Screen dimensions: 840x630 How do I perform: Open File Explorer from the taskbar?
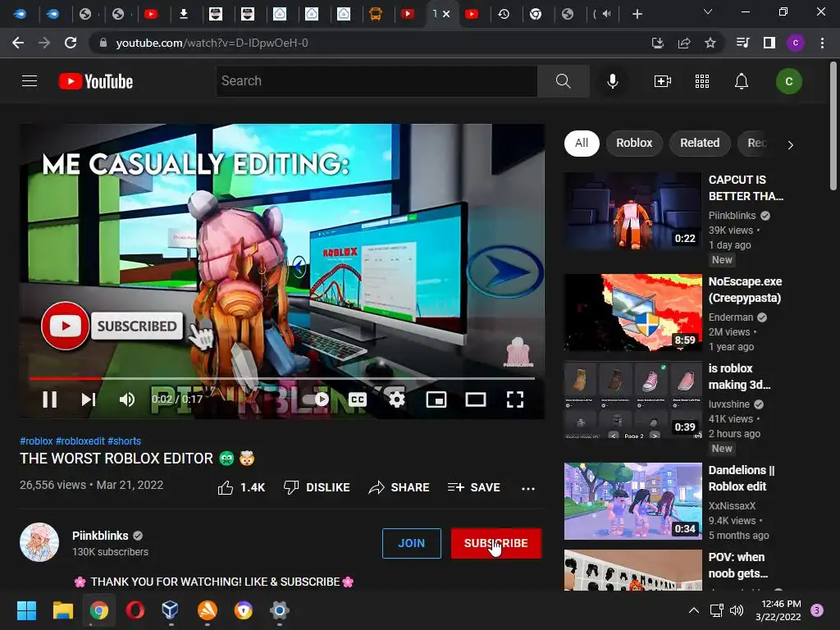62,610
